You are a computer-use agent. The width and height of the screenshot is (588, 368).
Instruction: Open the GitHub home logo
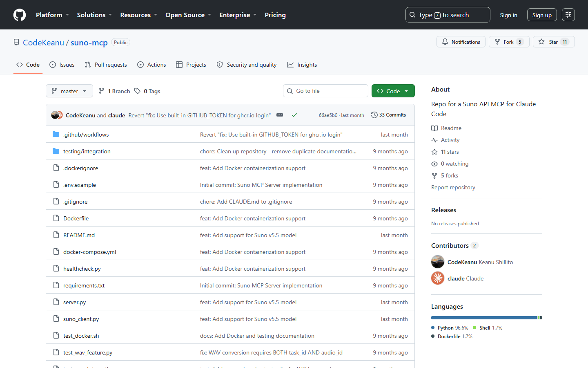[x=20, y=15]
